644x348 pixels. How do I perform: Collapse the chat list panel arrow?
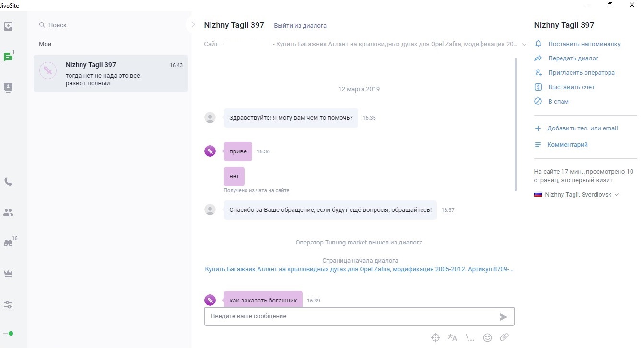(x=193, y=24)
